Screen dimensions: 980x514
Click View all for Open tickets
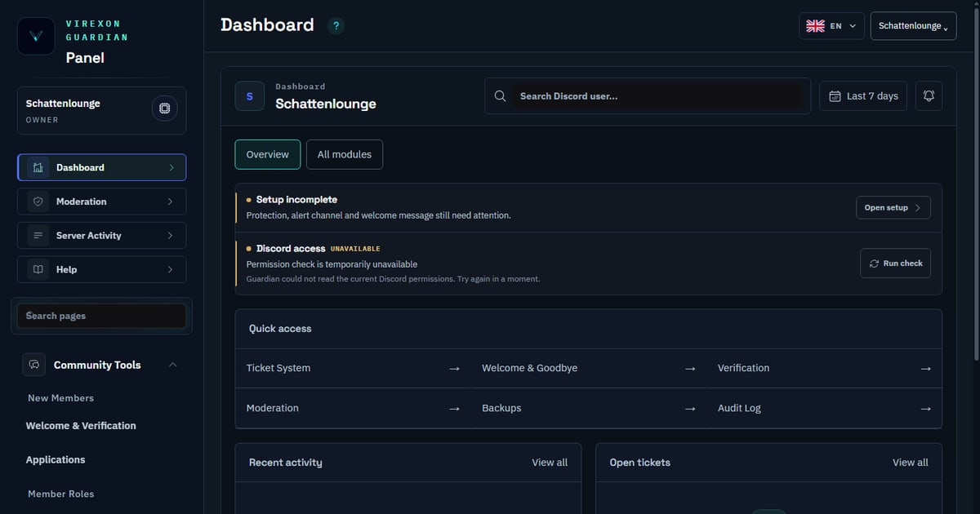pyautogui.click(x=911, y=463)
